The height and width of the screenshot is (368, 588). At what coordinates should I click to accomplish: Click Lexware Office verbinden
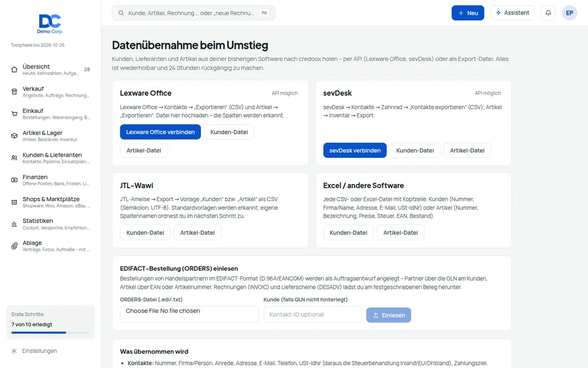160,132
